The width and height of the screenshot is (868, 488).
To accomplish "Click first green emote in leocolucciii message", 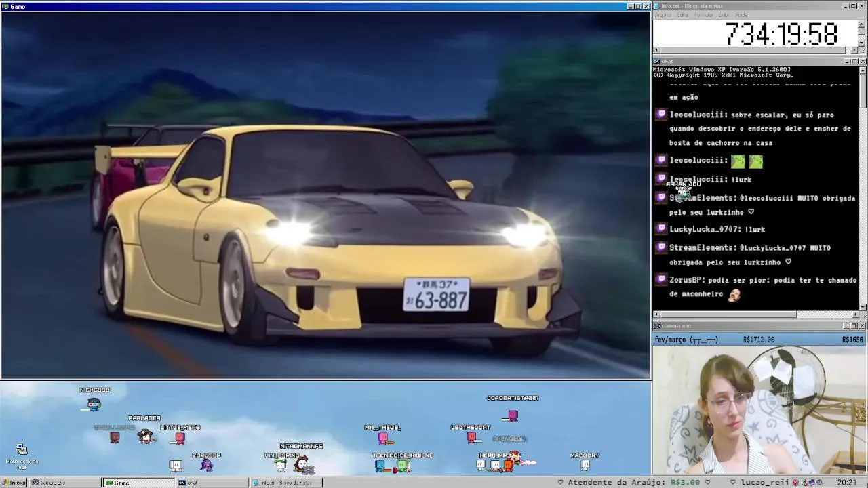I will pos(738,161).
